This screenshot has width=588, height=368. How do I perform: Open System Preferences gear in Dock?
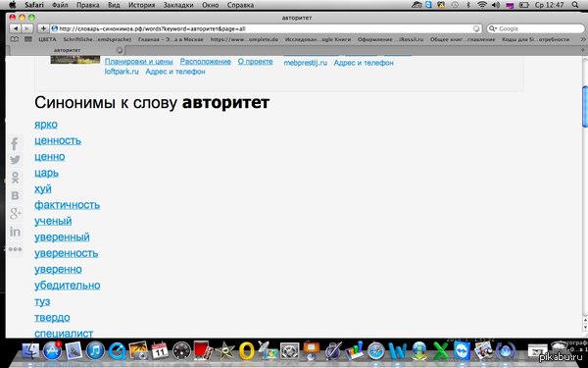coord(289,351)
